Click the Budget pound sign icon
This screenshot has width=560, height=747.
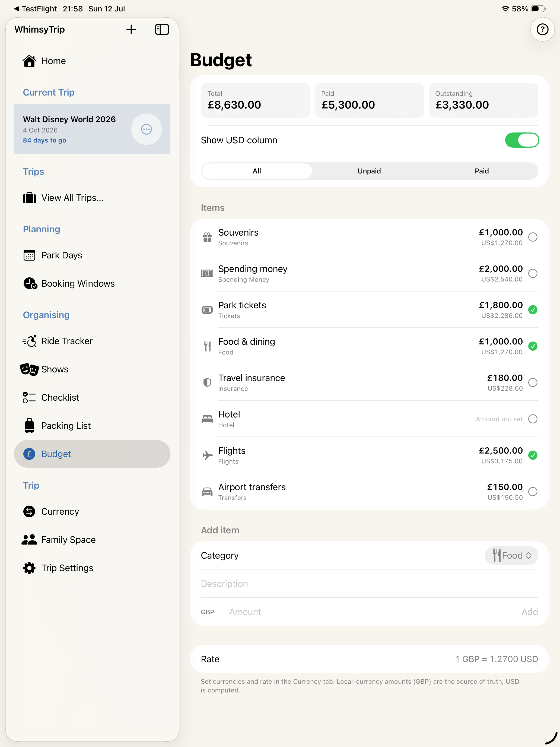click(x=29, y=454)
